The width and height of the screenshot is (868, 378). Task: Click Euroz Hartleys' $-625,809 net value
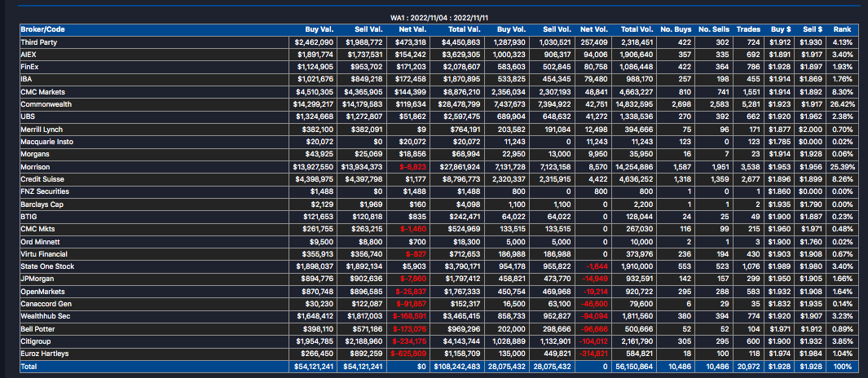pos(408,354)
